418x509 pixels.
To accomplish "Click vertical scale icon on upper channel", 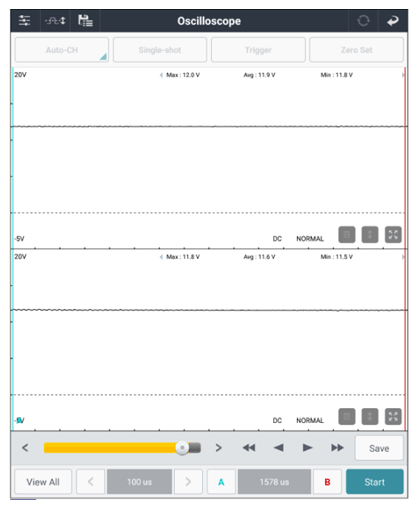I will pyautogui.click(x=370, y=235).
